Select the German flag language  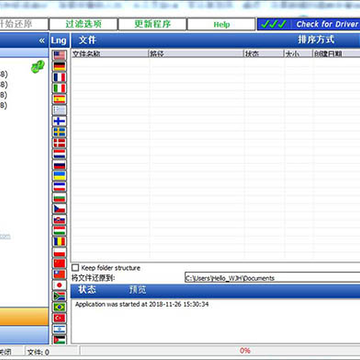click(x=60, y=66)
